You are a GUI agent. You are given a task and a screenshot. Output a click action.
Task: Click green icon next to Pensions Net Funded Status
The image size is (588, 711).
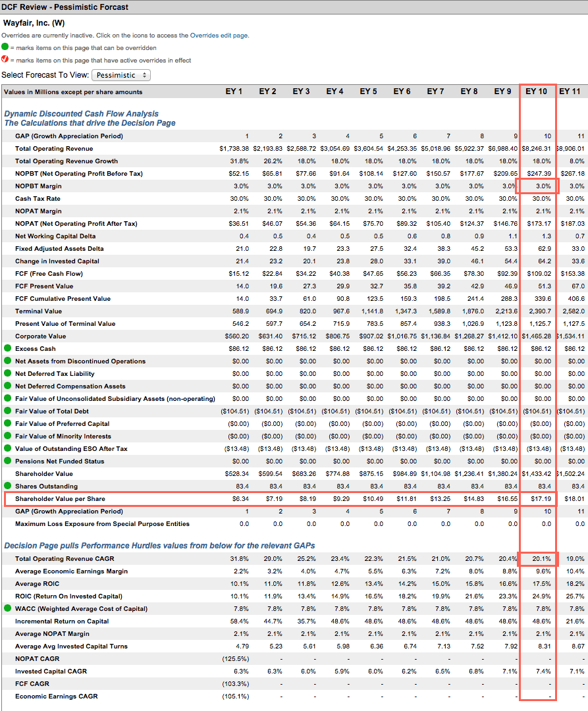click(x=8, y=461)
